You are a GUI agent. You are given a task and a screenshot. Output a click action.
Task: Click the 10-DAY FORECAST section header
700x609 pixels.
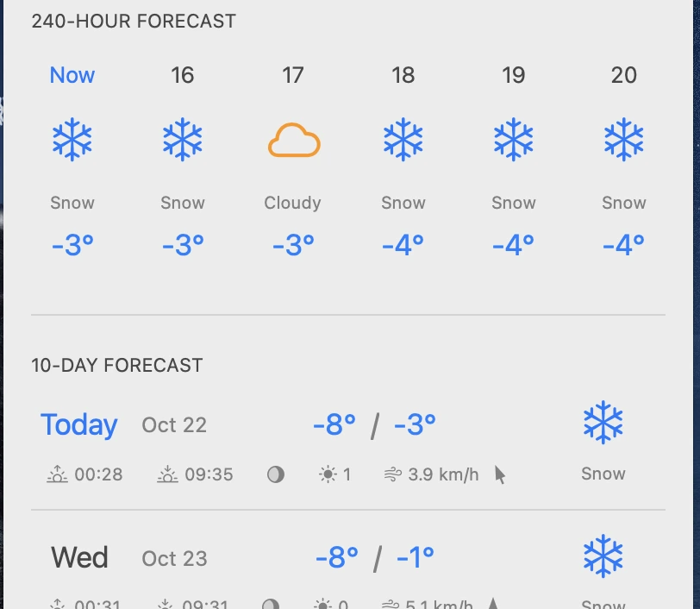pyautogui.click(x=116, y=366)
